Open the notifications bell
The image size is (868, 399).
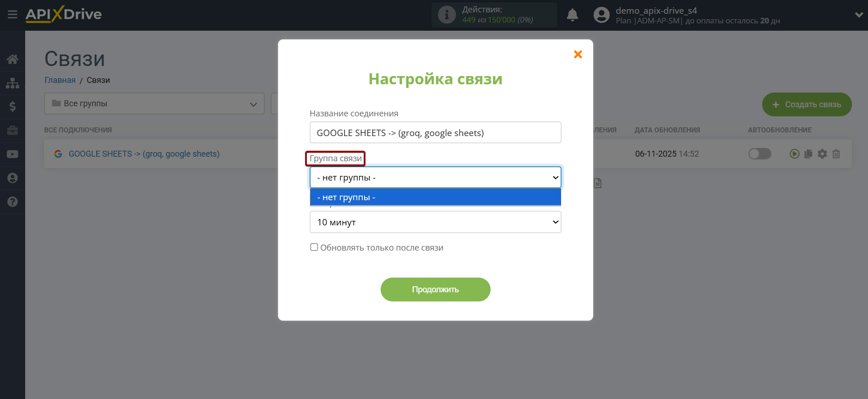[x=572, y=15]
